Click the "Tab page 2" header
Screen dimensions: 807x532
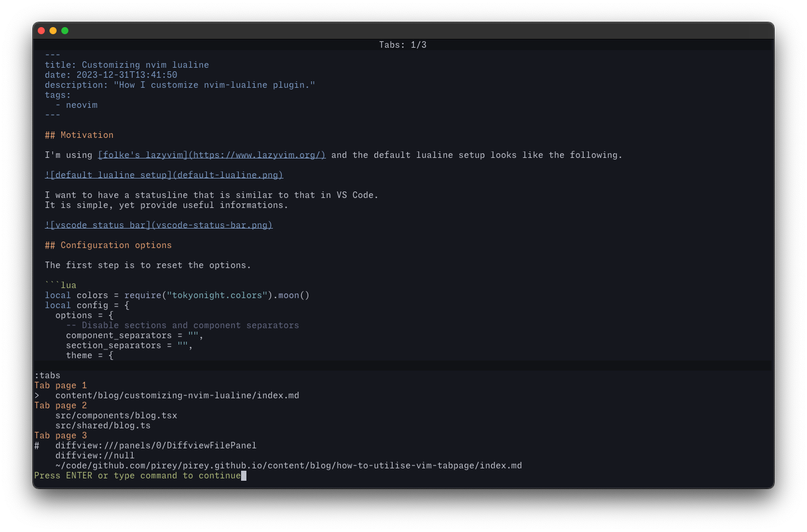[x=60, y=405]
